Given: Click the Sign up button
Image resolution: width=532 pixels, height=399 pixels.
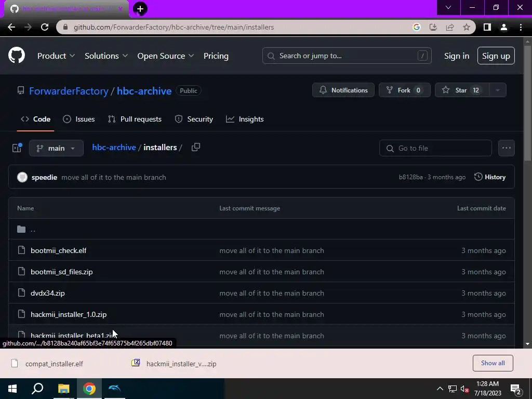Looking at the screenshot, I should [496, 56].
